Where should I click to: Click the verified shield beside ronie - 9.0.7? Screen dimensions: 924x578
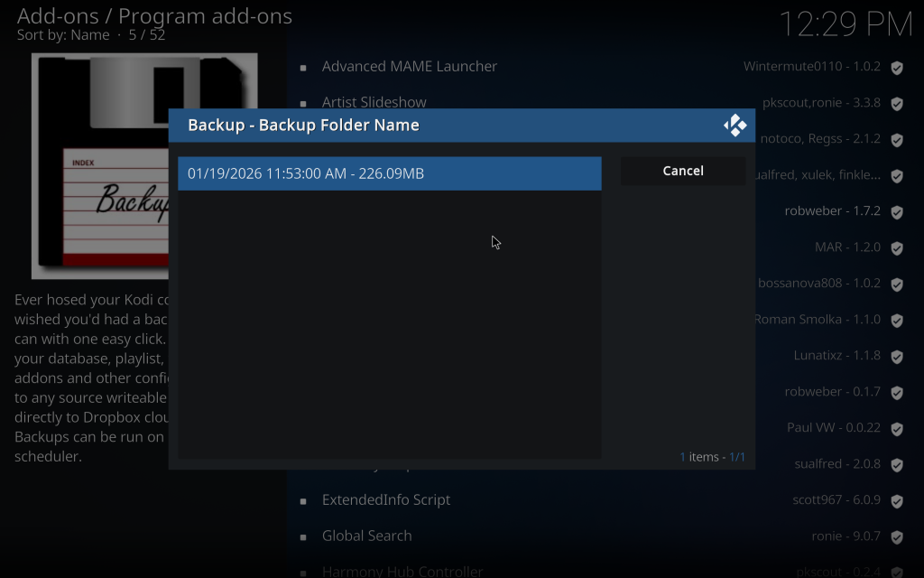tap(897, 537)
